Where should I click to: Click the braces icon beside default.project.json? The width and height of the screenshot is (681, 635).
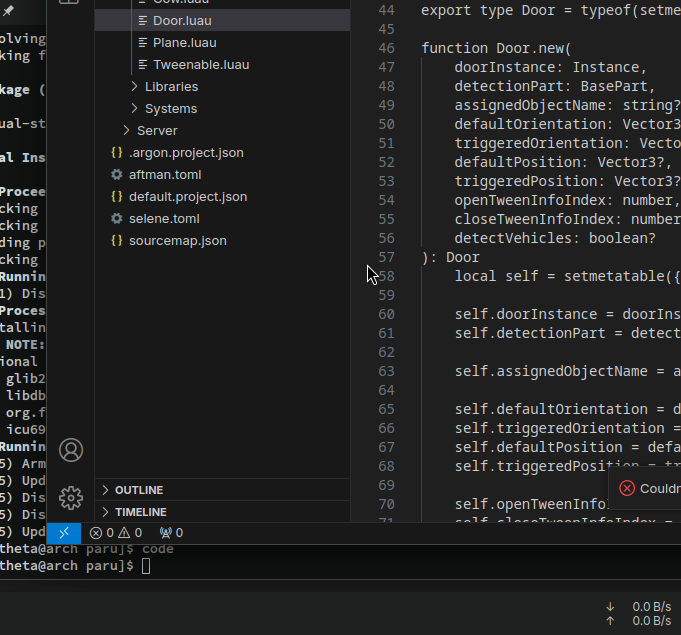coord(116,196)
